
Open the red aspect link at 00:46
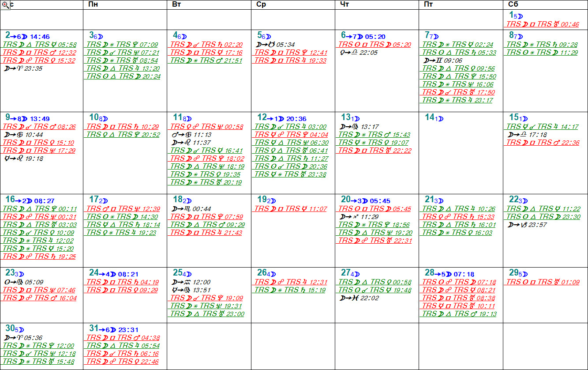pyautogui.click(x=542, y=25)
